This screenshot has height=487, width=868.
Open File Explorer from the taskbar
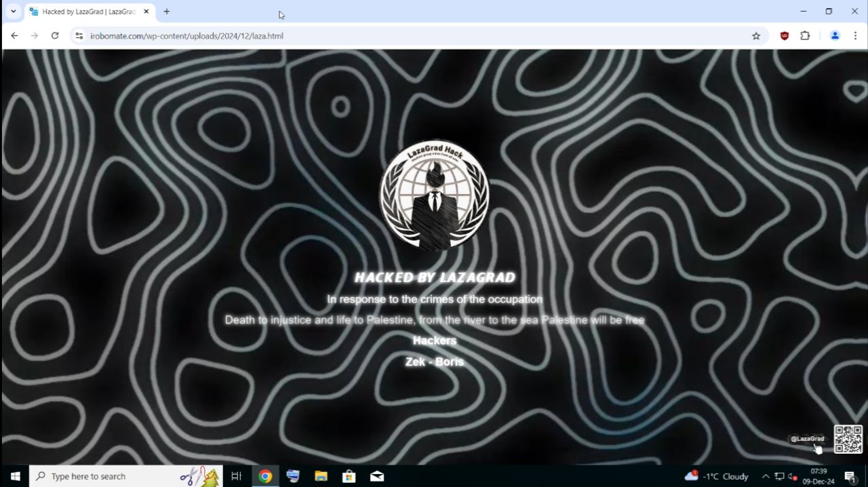coord(321,476)
